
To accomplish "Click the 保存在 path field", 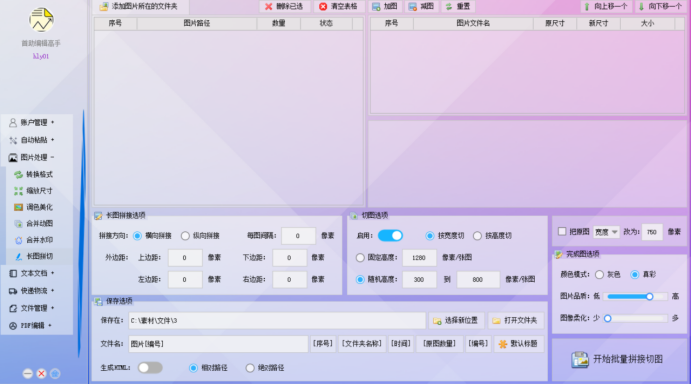I will click(x=277, y=321).
